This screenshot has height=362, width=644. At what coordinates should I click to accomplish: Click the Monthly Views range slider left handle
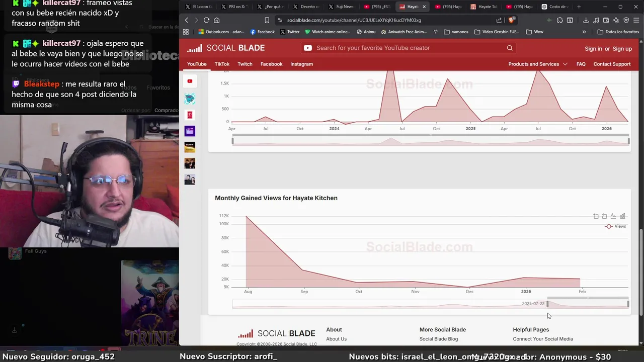[x=547, y=304]
